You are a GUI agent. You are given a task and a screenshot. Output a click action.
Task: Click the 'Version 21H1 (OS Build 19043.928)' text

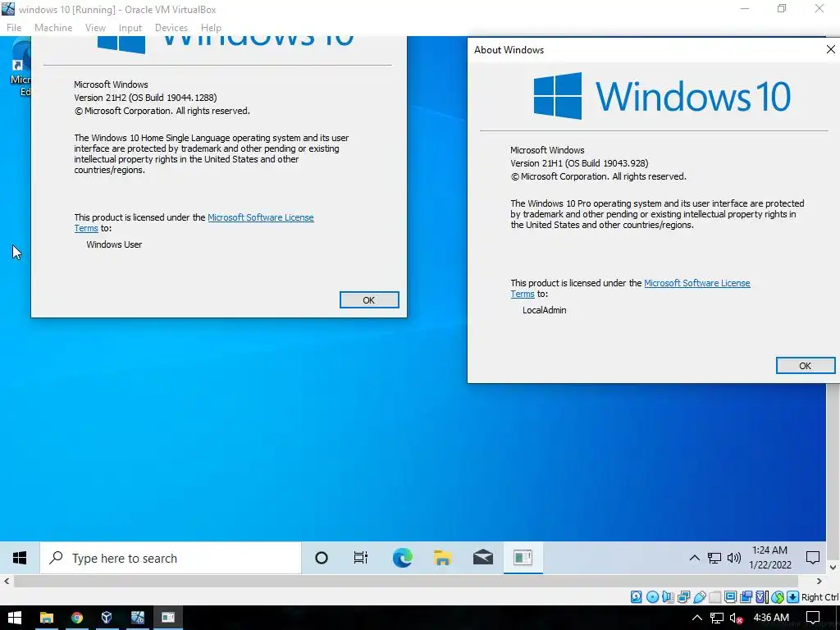coord(579,163)
